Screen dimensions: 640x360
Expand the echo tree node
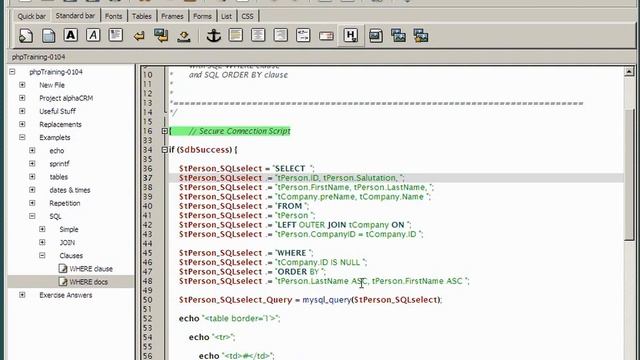(32, 151)
